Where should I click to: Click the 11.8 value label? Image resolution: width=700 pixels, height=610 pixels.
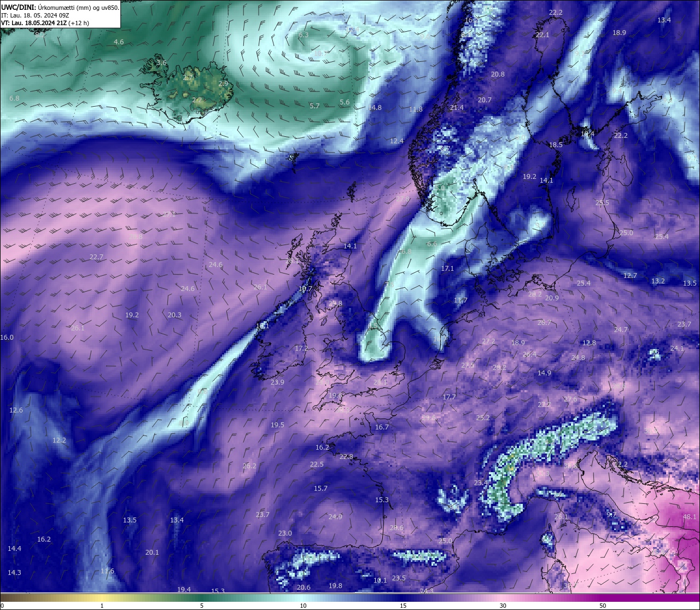pos(416,109)
